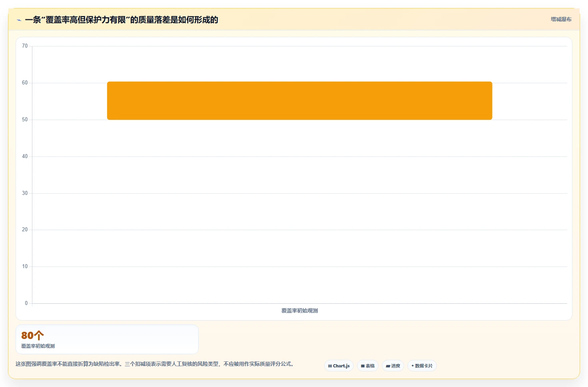Click the y-axis tick label 0
The image size is (588, 387).
click(26, 303)
